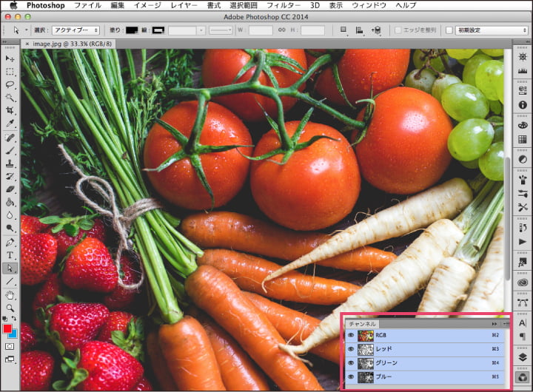Screen dimensions: 533x392
Task: Open the フィルター menu
Action: click(x=283, y=5)
